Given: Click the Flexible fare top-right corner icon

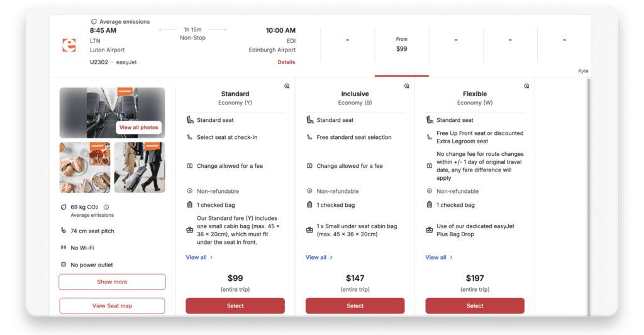Looking at the screenshot, I should pyautogui.click(x=526, y=86).
